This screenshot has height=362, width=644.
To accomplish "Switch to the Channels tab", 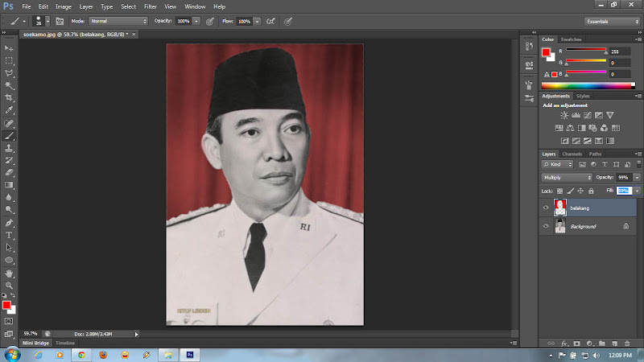I will point(572,154).
